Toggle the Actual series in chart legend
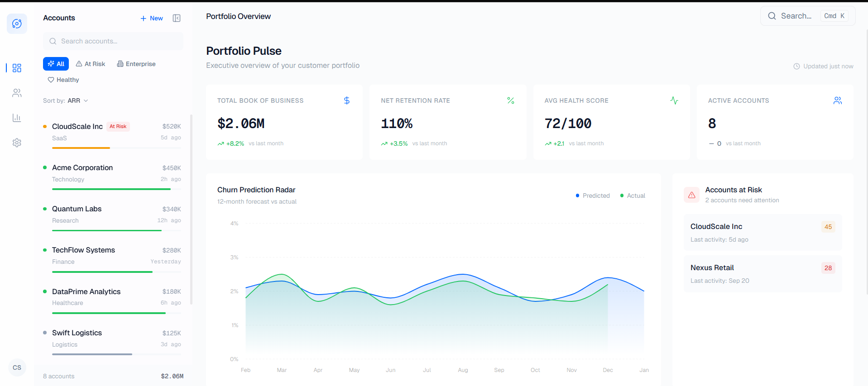868x386 pixels. pyautogui.click(x=633, y=195)
